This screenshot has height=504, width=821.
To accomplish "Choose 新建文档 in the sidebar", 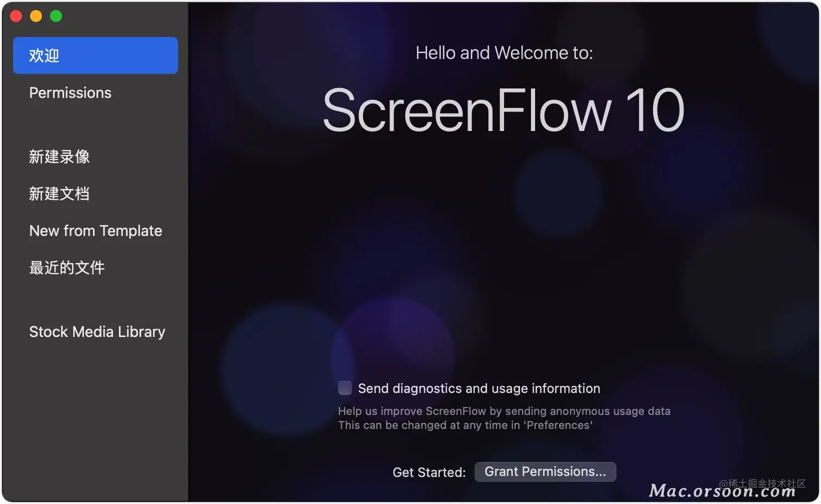I will (59, 194).
